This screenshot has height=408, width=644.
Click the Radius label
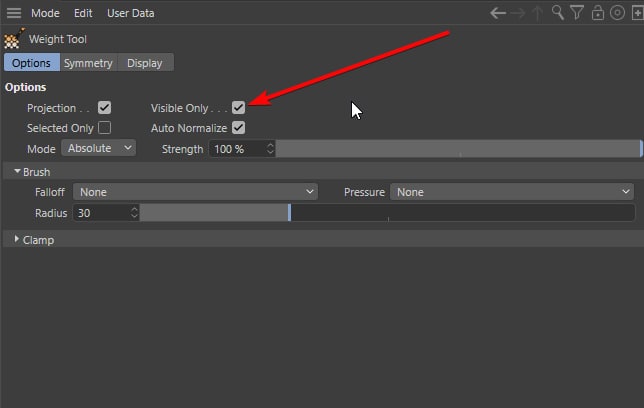[x=51, y=213]
